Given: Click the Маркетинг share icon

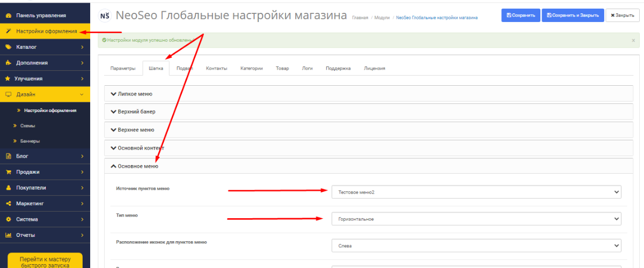Looking at the screenshot, I should click(x=8, y=204).
